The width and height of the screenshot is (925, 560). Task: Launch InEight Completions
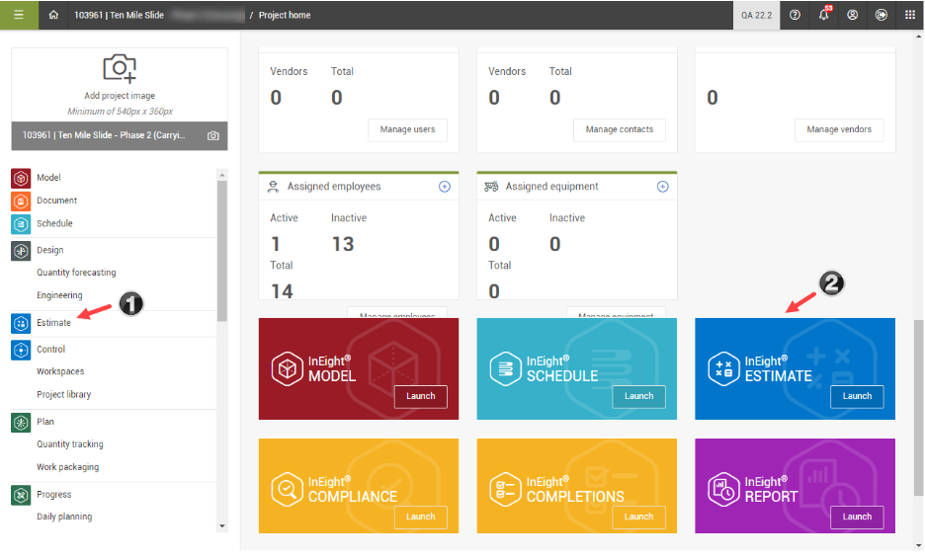pyautogui.click(x=638, y=517)
